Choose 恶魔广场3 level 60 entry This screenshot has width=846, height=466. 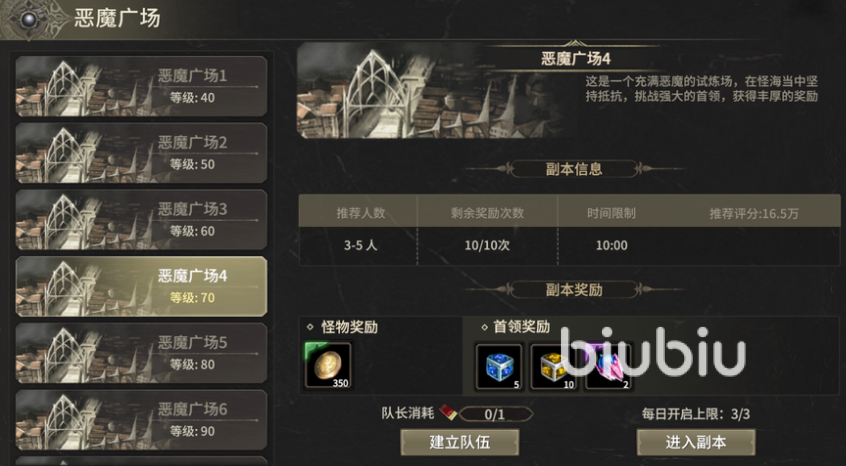pyautogui.click(x=141, y=220)
